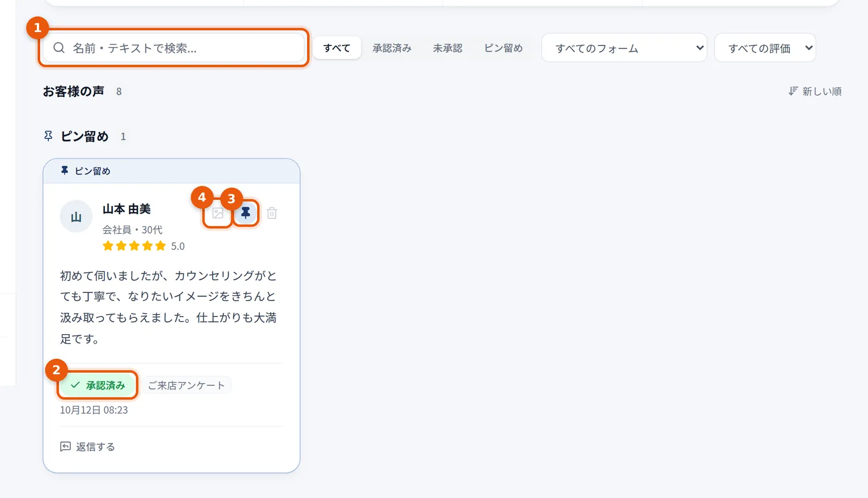Change sort order via 新しい順

[x=815, y=91]
